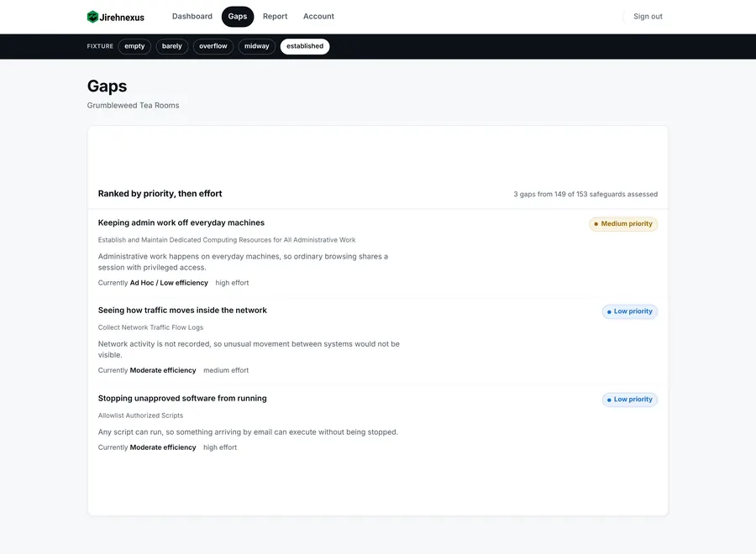Click the Jirehnexus hexagon logo icon
756x554 pixels.
pos(92,17)
